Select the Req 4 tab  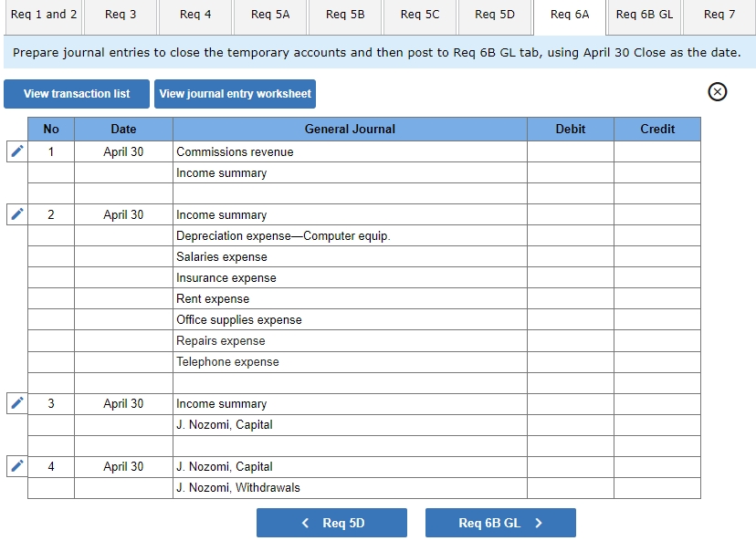(x=194, y=15)
